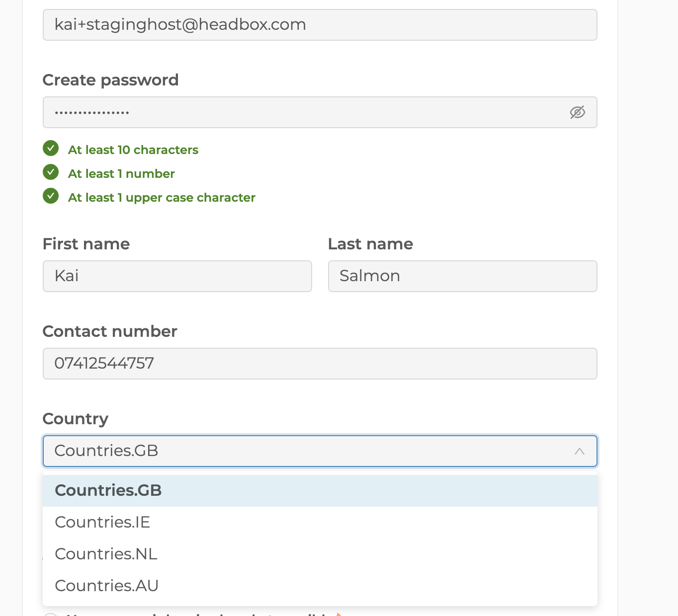Select Countries.AU option
Viewport: 678px width, 616px height.
click(320, 586)
